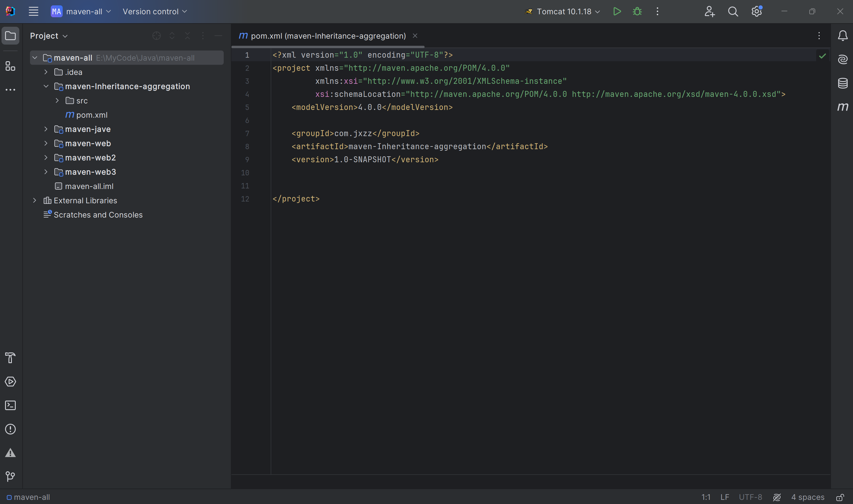Open the Terminal tool window

click(x=10, y=406)
